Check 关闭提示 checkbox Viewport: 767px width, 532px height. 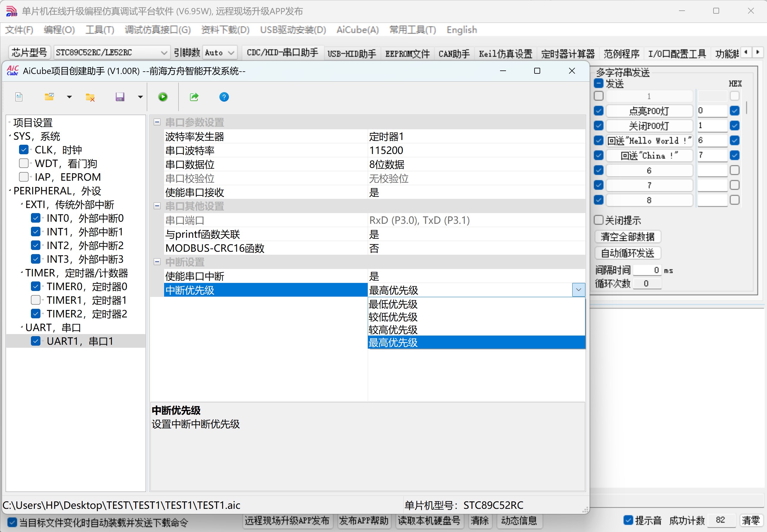click(599, 220)
